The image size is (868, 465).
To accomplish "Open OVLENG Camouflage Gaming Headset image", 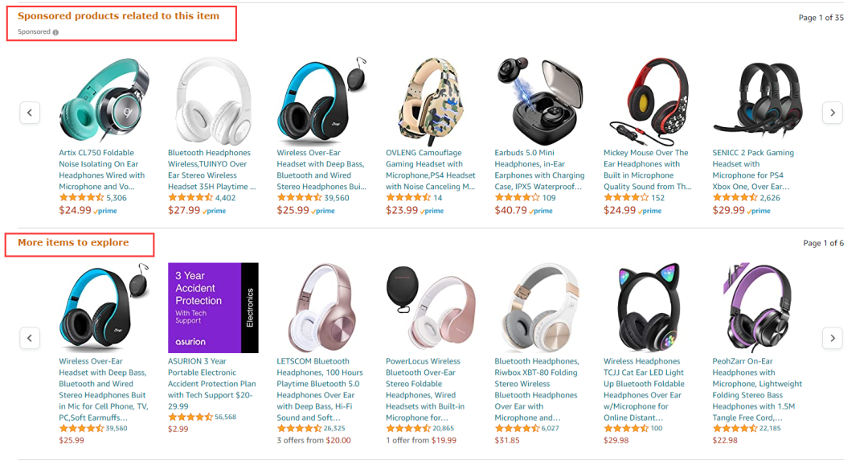I will (x=431, y=100).
